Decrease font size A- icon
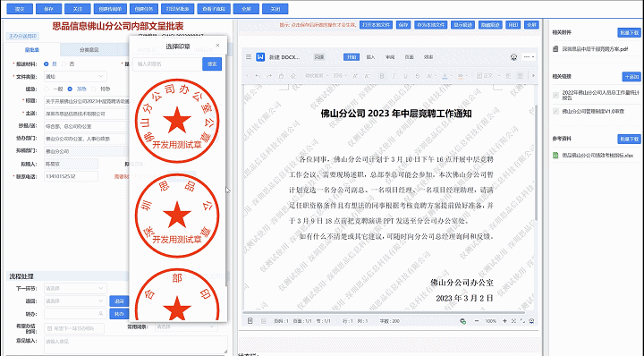Image resolution: width=644 pixels, height=356 pixels. pos(367,76)
